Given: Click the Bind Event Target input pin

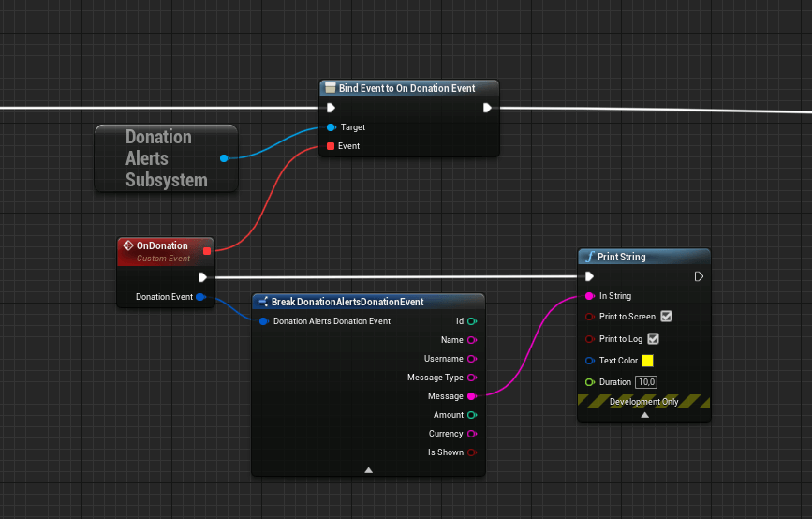Looking at the screenshot, I should [x=332, y=127].
